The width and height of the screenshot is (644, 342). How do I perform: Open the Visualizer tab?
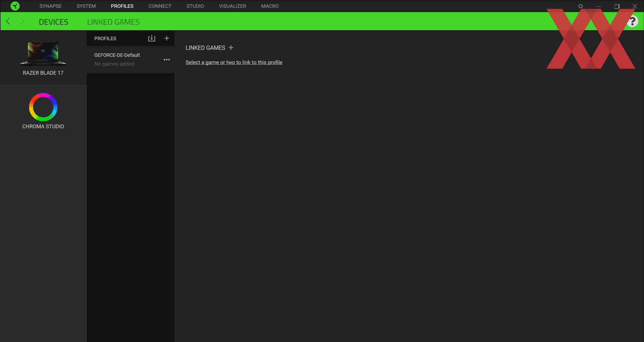click(x=232, y=6)
